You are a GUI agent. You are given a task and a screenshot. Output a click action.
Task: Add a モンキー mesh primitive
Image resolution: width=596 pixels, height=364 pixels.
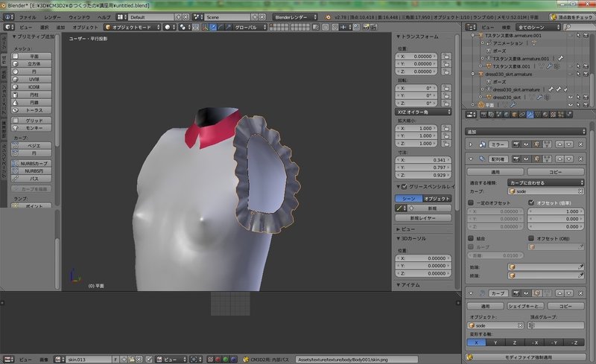click(x=31, y=128)
